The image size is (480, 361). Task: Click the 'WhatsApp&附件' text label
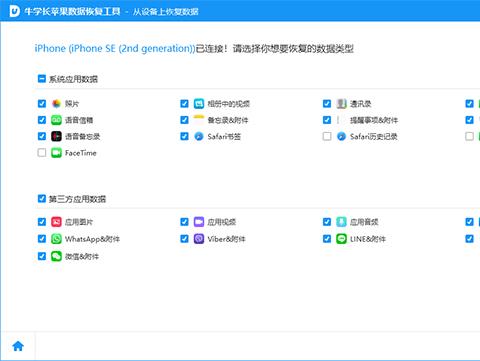coord(92,239)
